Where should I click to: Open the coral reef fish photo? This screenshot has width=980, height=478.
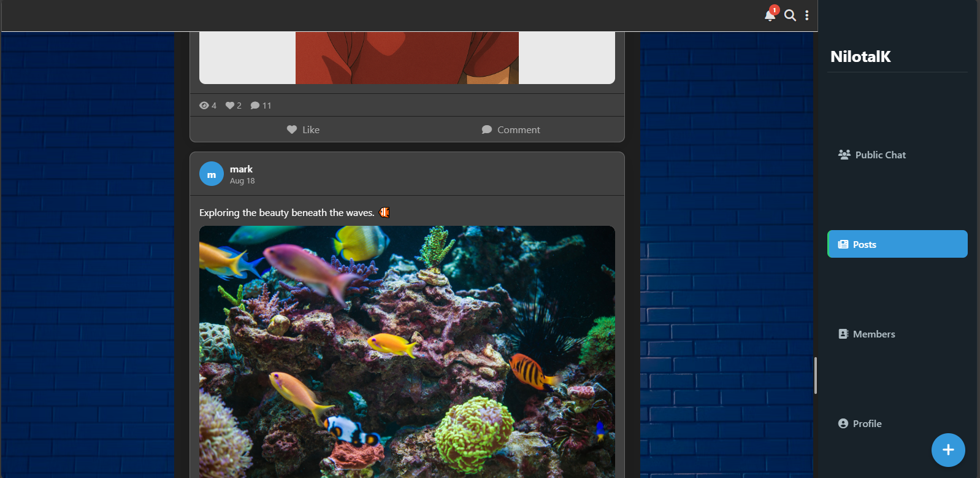[x=407, y=352]
